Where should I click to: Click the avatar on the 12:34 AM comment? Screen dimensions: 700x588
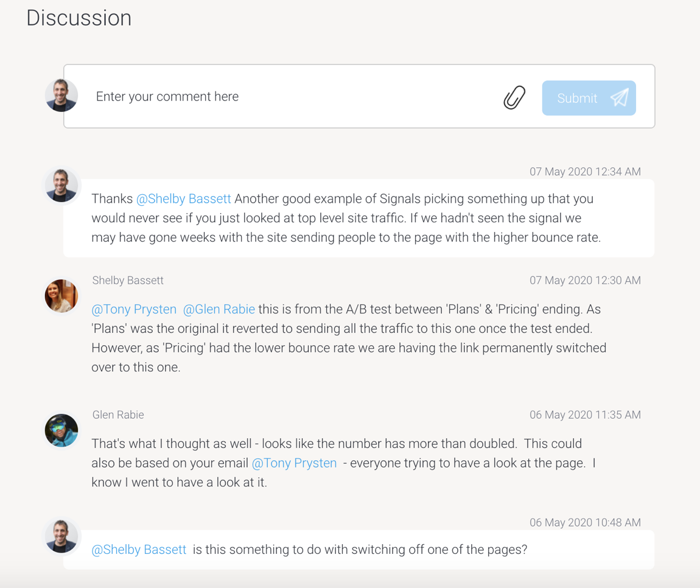tap(61, 185)
